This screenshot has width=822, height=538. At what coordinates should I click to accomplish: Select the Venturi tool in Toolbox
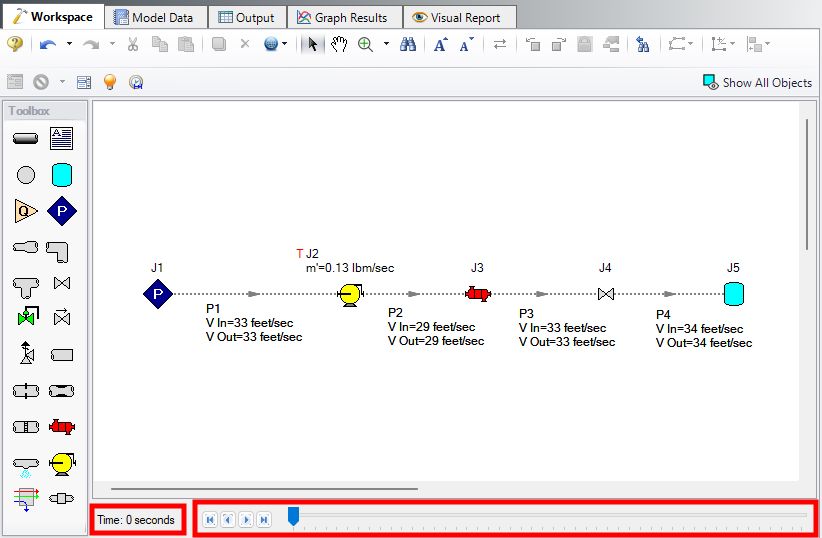[61, 391]
